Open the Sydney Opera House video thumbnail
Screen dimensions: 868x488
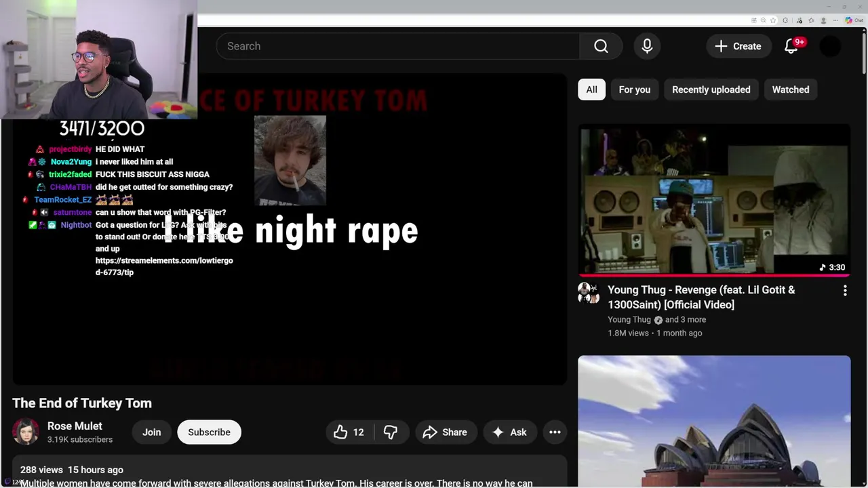714,421
